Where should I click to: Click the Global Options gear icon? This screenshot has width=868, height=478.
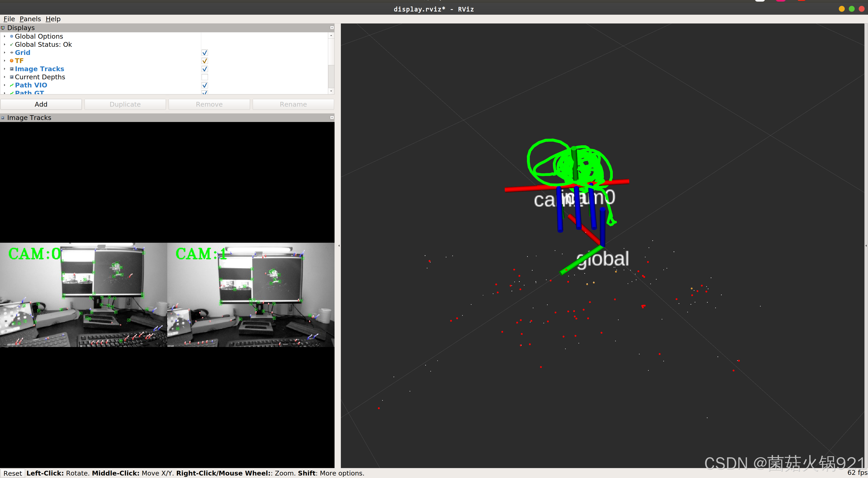coord(12,36)
